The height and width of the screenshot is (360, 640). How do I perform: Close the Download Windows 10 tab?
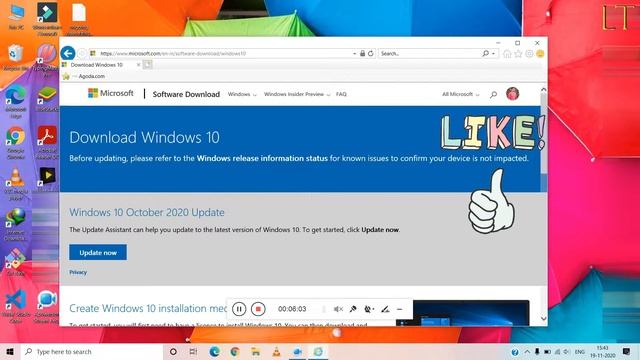coord(138,65)
